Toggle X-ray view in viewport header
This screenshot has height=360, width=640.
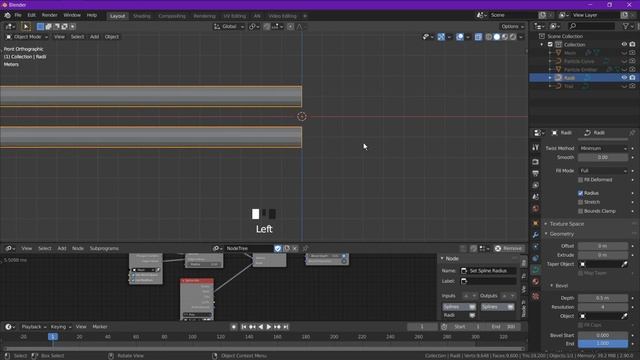pos(478,37)
